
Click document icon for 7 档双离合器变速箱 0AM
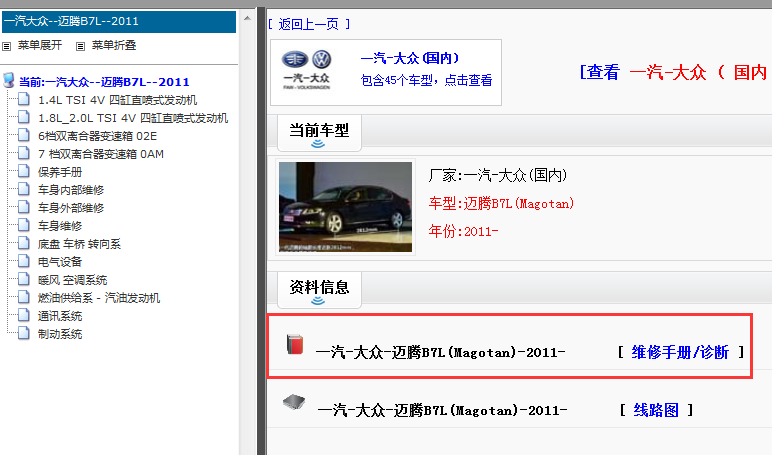(x=24, y=153)
